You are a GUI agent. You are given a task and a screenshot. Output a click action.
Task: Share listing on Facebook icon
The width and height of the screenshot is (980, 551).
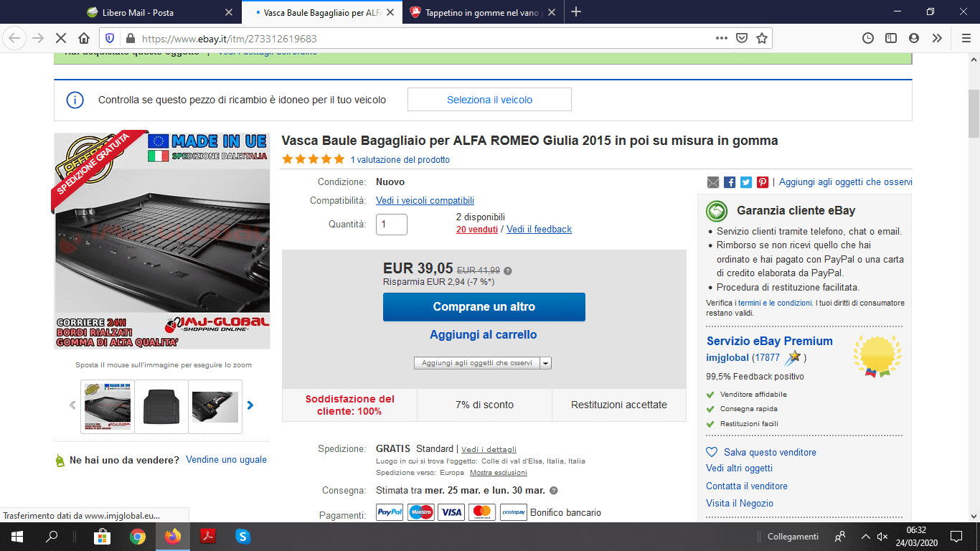[x=730, y=182]
